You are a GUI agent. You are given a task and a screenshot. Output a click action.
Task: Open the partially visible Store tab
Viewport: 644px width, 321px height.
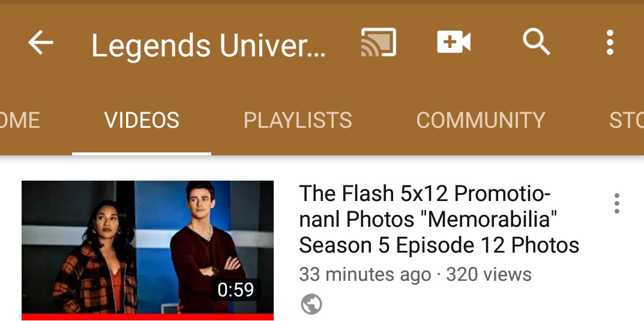click(627, 121)
